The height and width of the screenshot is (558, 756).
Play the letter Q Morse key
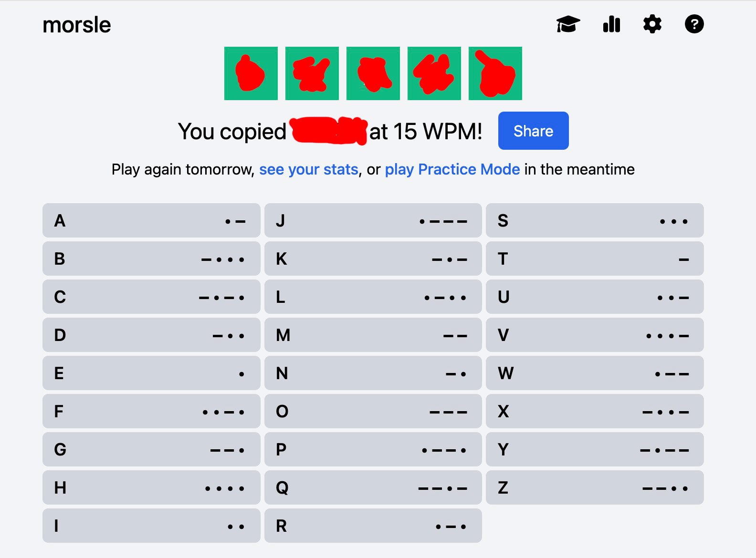pyautogui.click(x=373, y=487)
